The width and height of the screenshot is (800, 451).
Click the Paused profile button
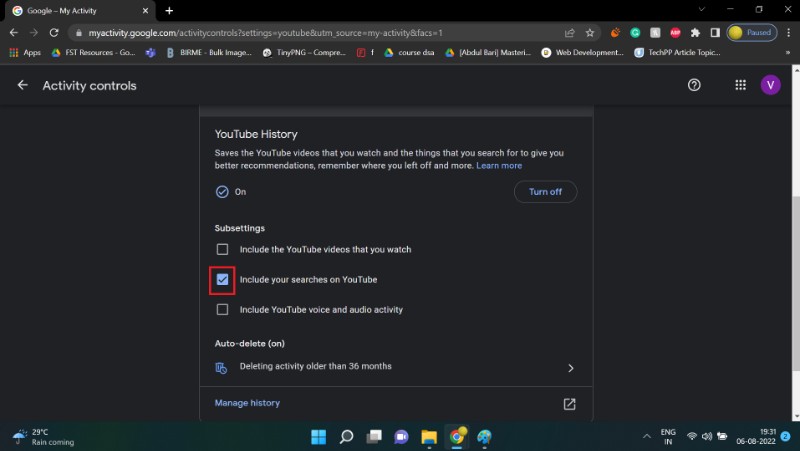pyautogui.click(x=752, y=33)
